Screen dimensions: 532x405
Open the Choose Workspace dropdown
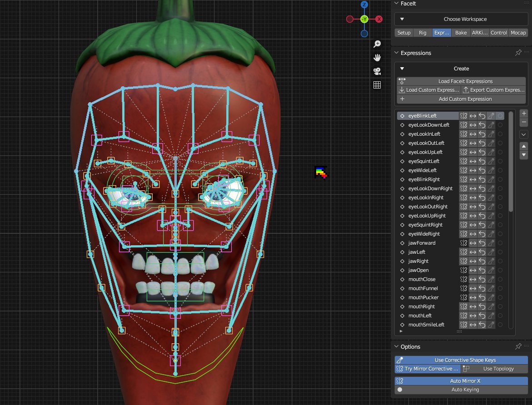tap(461, 19)
